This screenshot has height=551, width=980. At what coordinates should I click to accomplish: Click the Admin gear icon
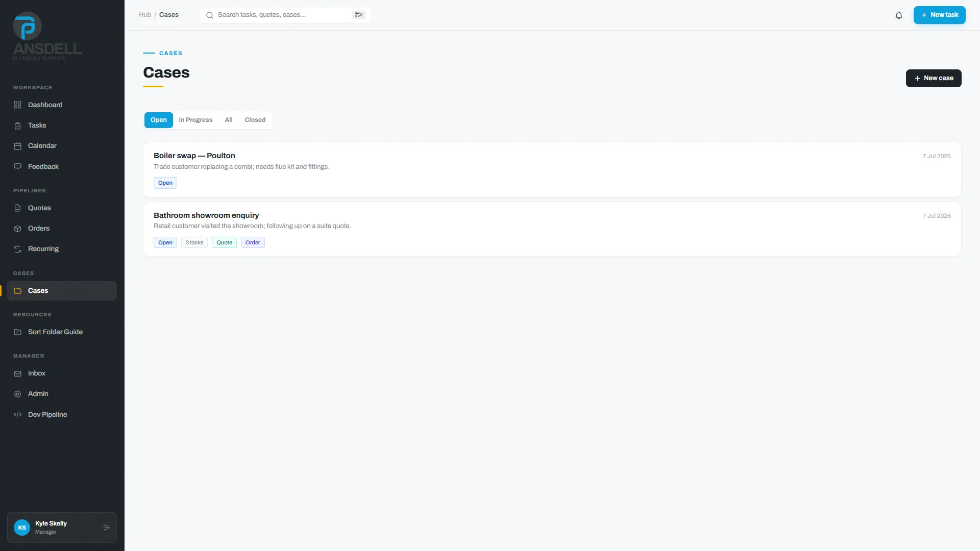17,394
